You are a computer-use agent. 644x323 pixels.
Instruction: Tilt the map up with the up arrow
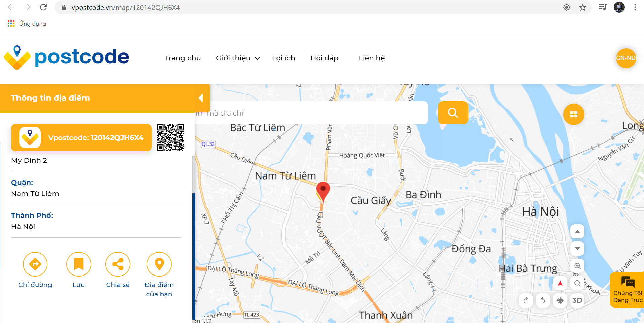pyautogui.click(x=577, y=231)
